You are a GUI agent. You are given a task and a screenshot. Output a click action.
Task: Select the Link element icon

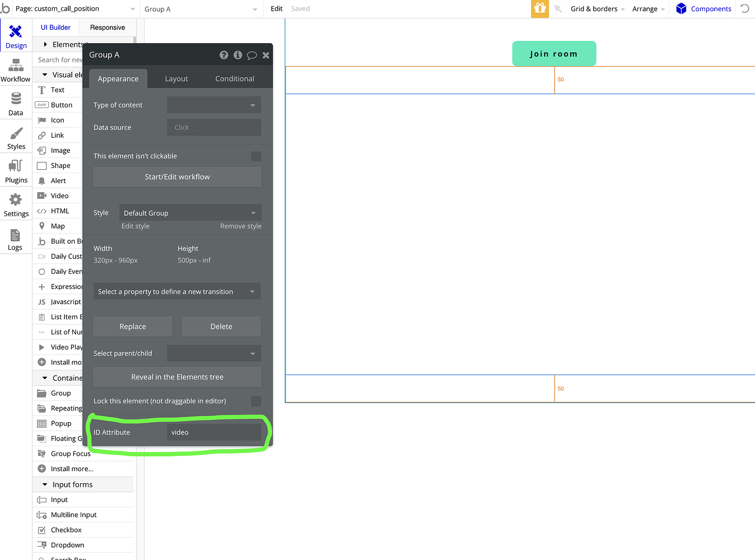pos(41,135)
